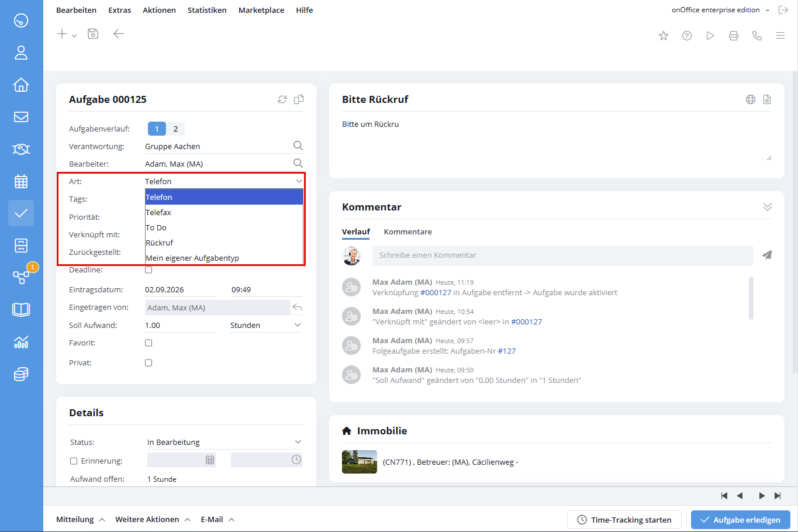Tick the Favorit checkbox
Screen dimensions: 798x532
(x=148, y=343)
